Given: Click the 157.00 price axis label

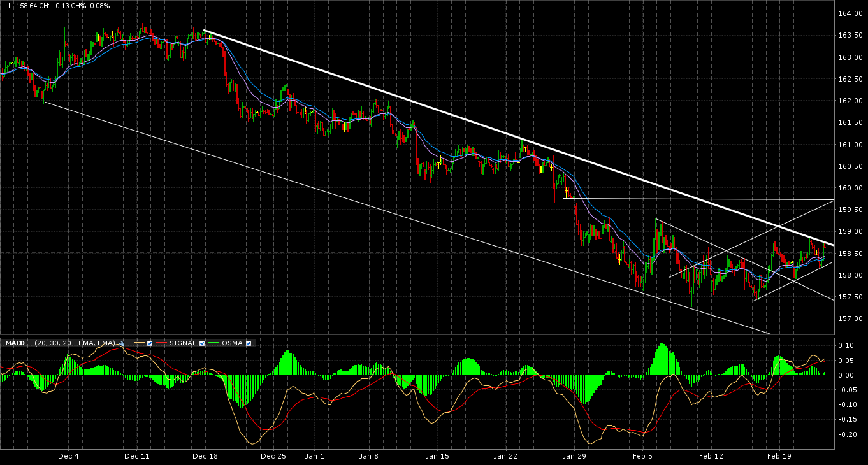Looking at the screenshot, I should pos(851,318).
